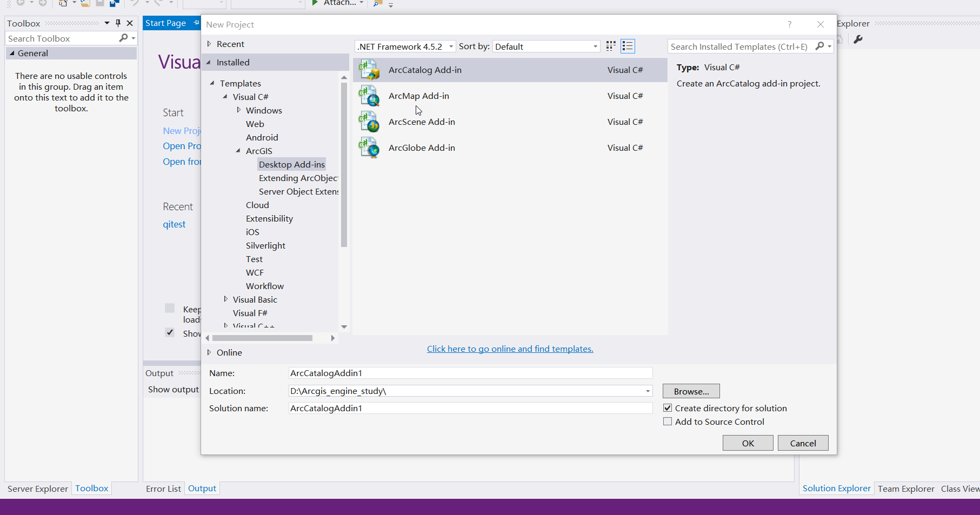This screenshot has height=515, width=980.
Task: Open the Sort by Default dropdown
Action: (x=595, y=46)
